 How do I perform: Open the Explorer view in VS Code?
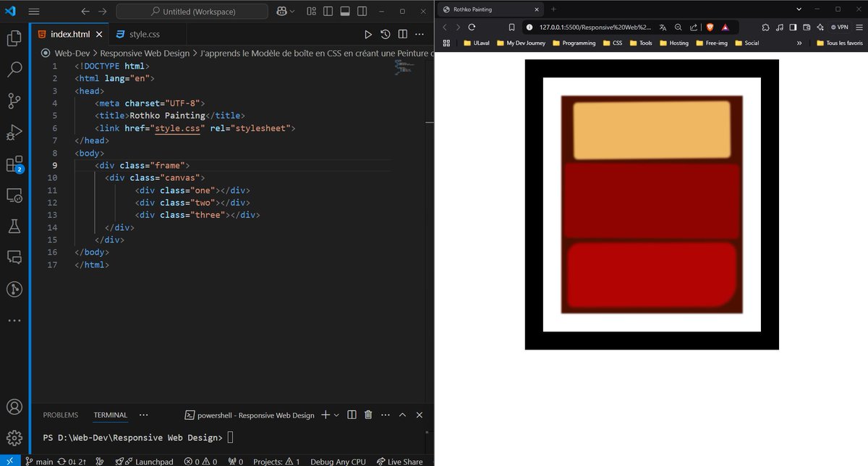[14, 38]
